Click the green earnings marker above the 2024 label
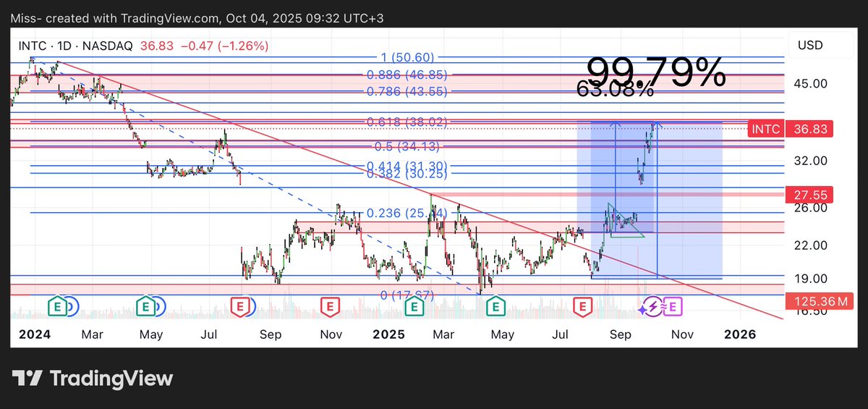Viewport: 868px width, 409px height. coord(59,306)
